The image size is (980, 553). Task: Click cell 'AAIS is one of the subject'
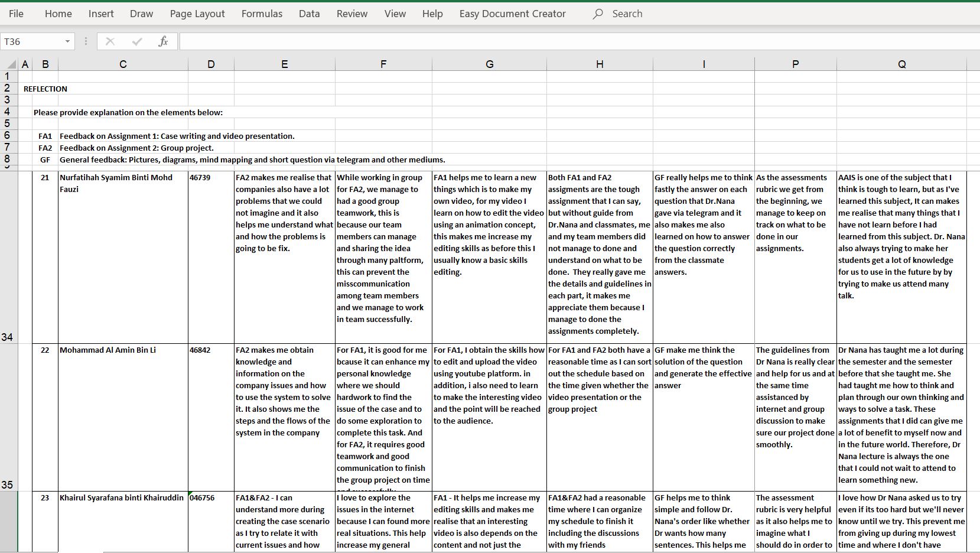(x=902, y=258)
